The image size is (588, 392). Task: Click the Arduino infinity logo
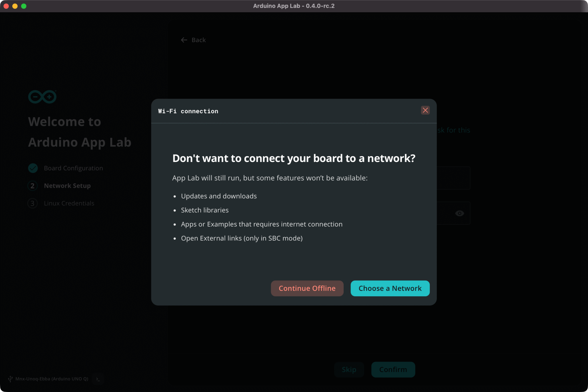pos(42,97)
